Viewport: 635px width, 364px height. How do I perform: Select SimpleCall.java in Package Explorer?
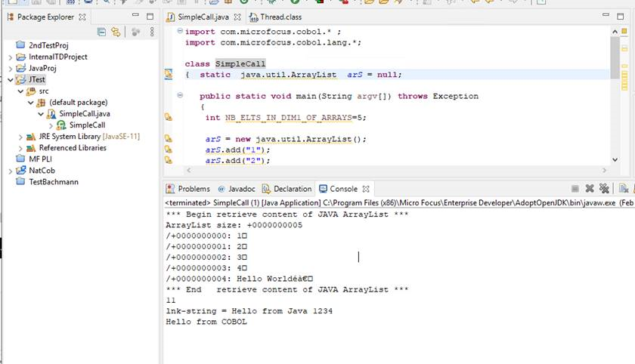85,113
